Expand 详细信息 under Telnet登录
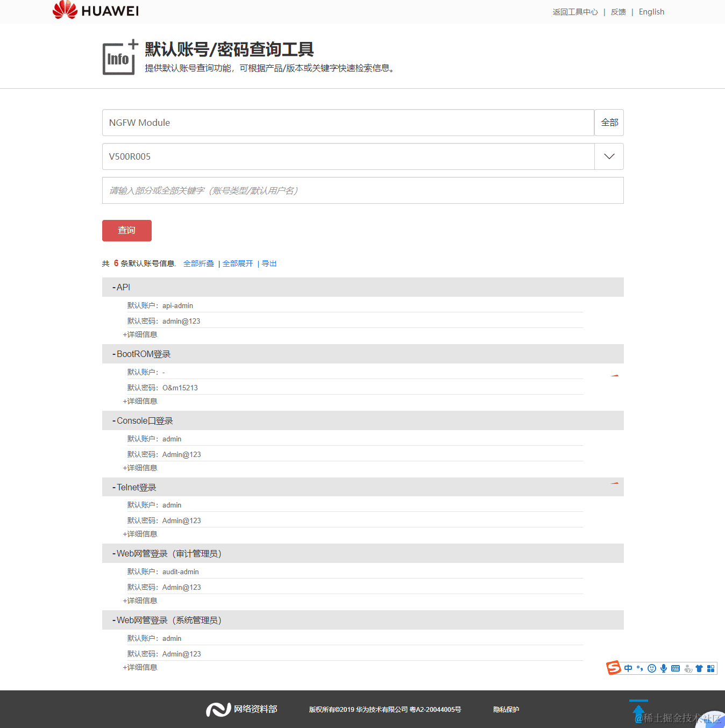 point(140,534)
